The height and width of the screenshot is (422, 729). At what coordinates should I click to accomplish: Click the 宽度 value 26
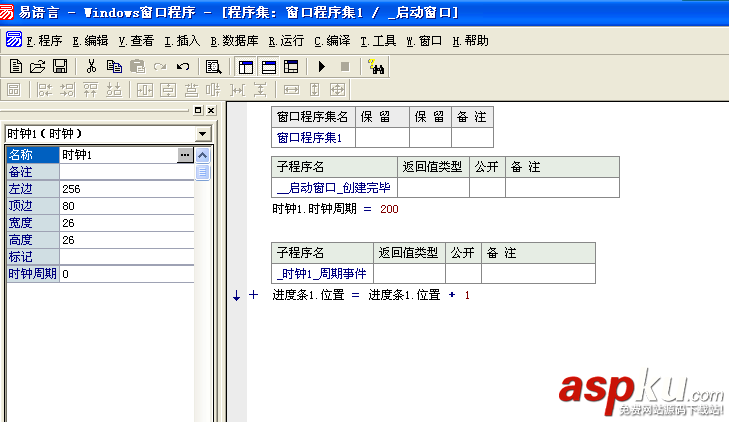(x=126, y=223)
